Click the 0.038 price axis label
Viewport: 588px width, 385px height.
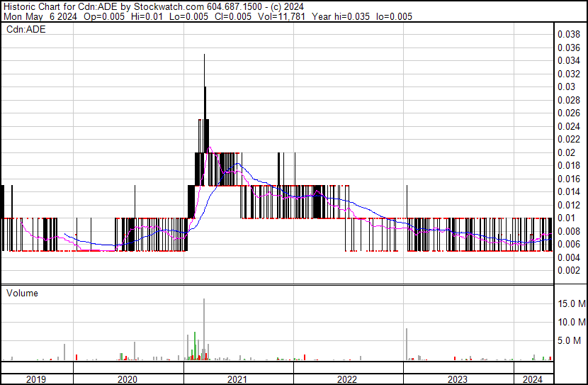pyautogui.click(x=568, y=34)
